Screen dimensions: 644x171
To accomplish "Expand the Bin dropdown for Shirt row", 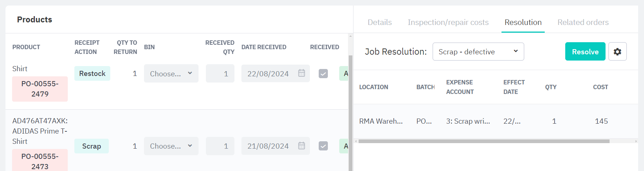I will pos(171,73).
